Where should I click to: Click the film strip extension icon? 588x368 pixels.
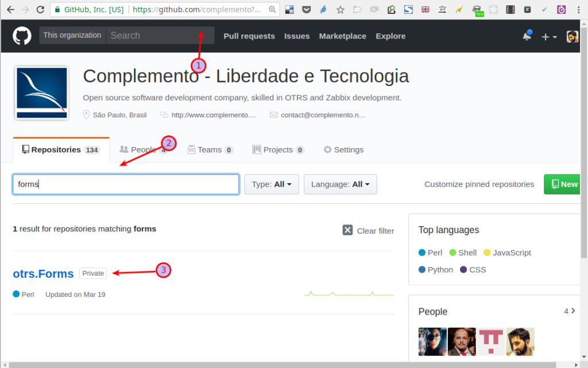click(510, 9)
